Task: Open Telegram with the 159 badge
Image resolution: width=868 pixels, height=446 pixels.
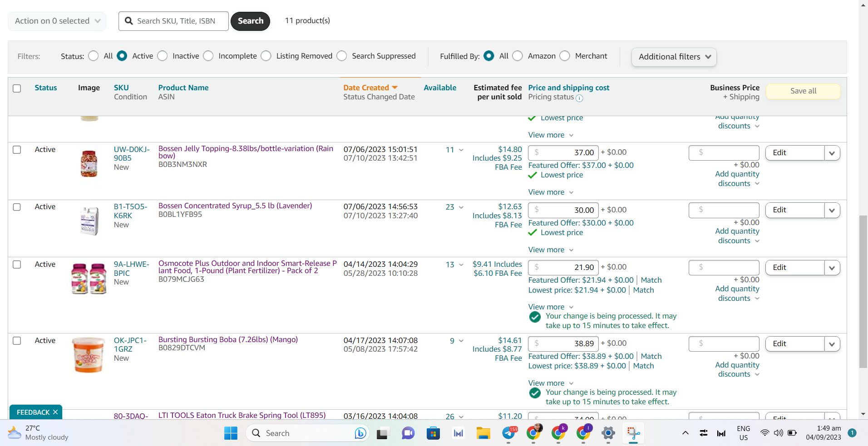Action: point(509,433)
